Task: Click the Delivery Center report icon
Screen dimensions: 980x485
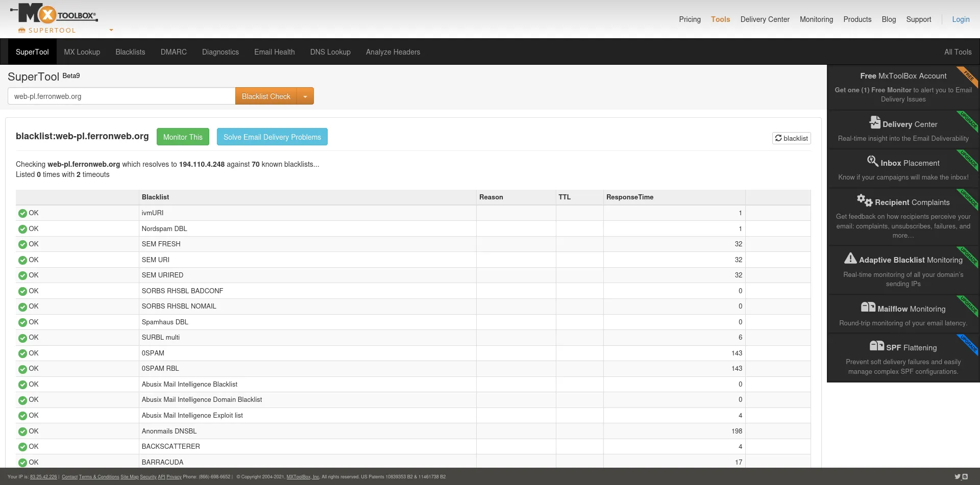Action: coord(874,122)
